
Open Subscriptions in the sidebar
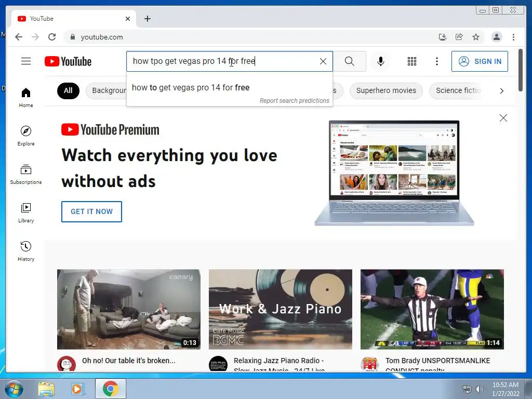point(26,175)
